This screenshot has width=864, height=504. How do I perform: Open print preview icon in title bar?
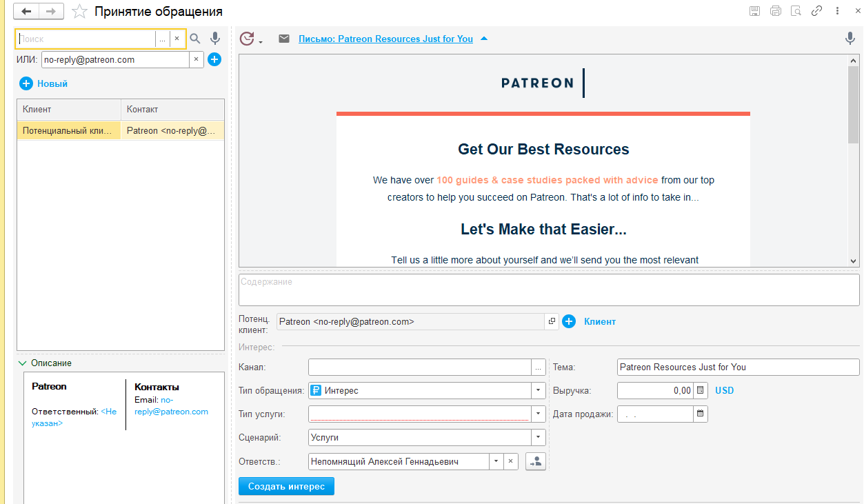(x=796, y=11)
